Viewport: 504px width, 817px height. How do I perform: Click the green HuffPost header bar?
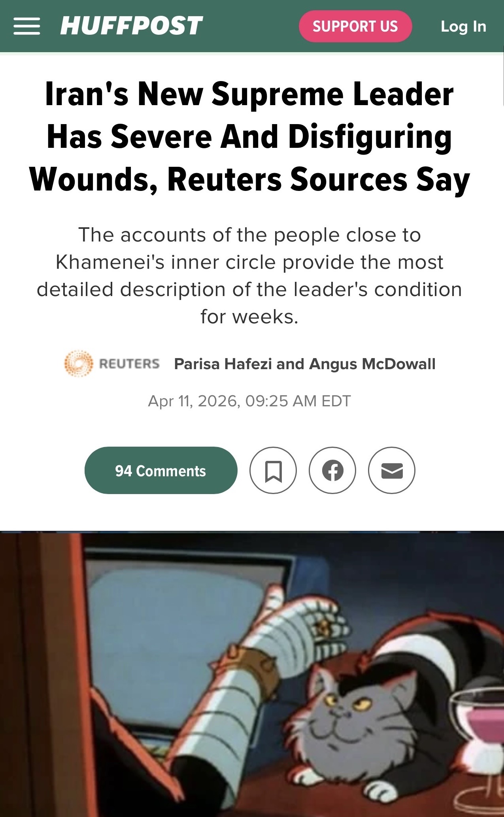(252, 26)
